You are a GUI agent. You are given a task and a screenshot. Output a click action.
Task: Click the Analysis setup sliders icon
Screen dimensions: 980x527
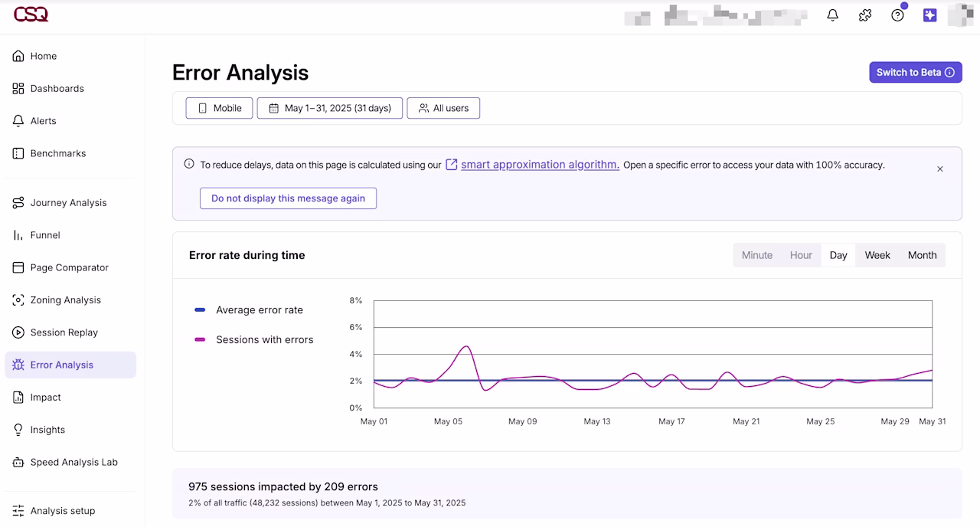click(18, 511)
